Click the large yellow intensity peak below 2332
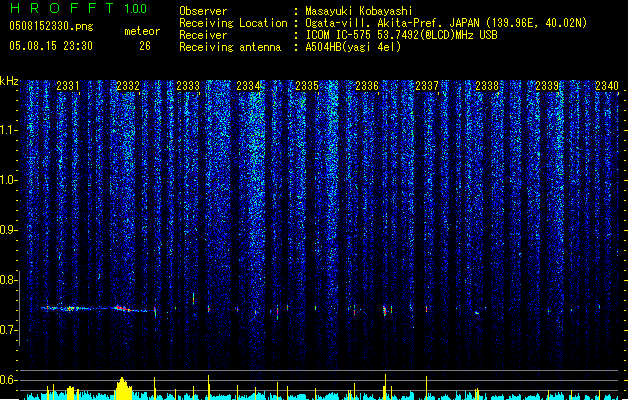 (x=123, y=388)
